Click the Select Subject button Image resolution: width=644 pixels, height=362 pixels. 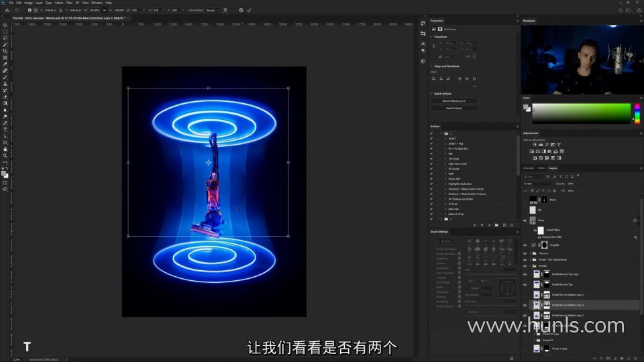click(x=454, y=109)
